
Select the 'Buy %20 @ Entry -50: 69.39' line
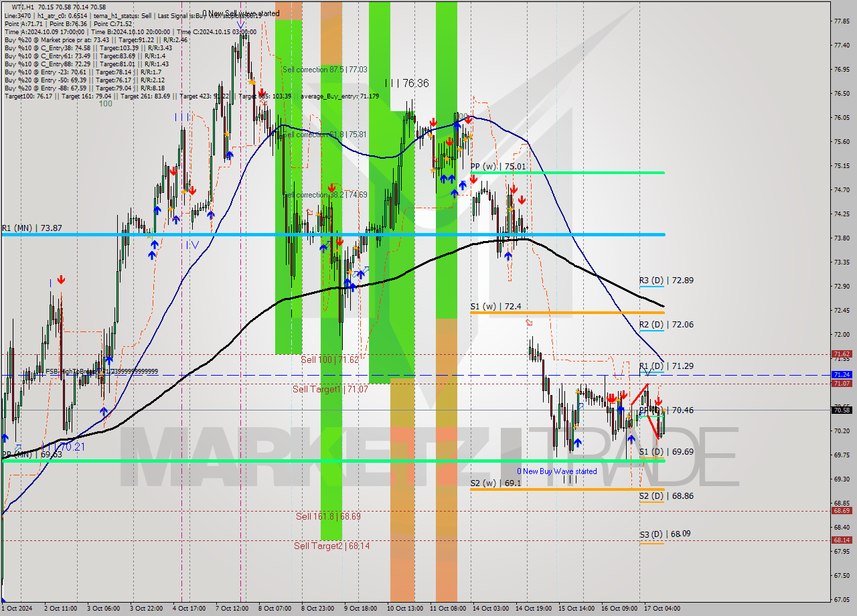coord(84,80)
